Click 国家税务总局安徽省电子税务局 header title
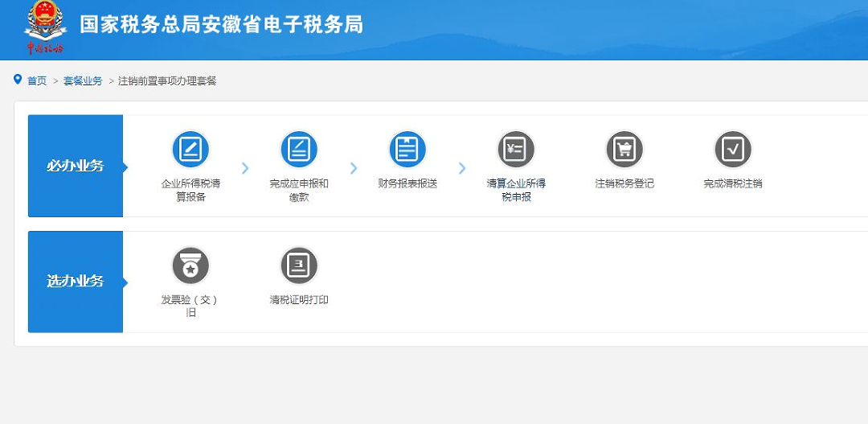 point(222,25)
